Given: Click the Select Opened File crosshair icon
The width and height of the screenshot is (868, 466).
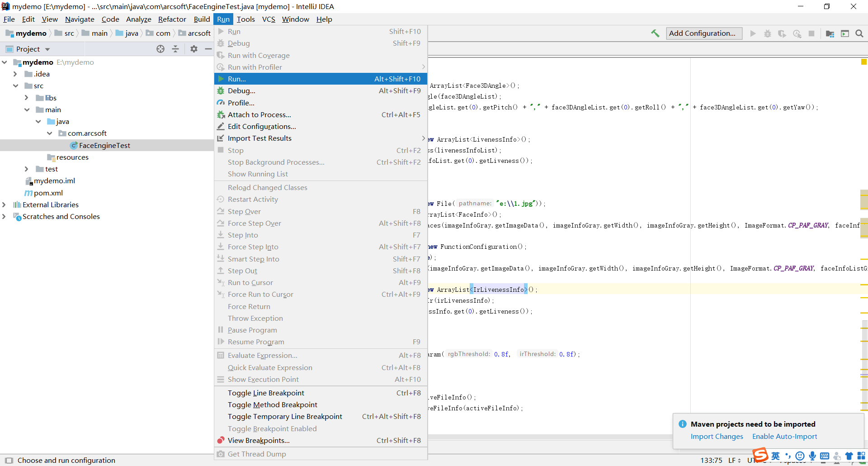Looking at the screenshot, I should [x=160, y=49].
